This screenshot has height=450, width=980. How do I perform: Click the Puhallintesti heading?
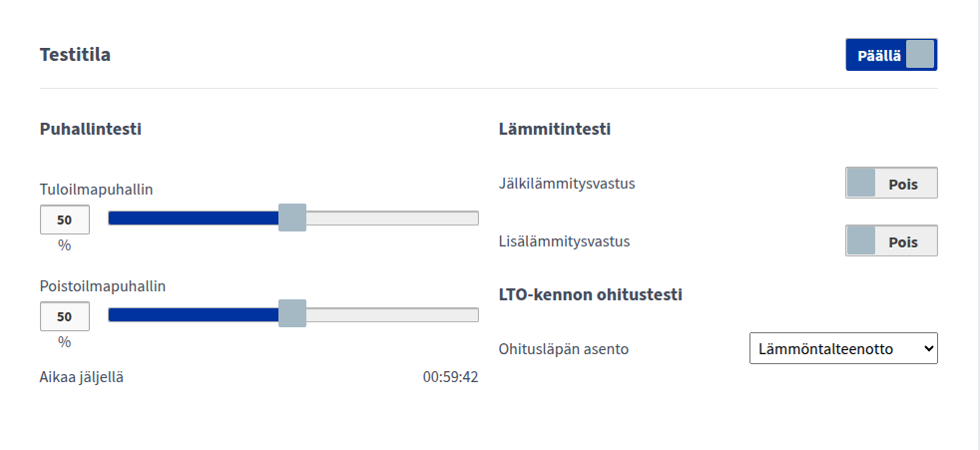click(x=90, y=129)
